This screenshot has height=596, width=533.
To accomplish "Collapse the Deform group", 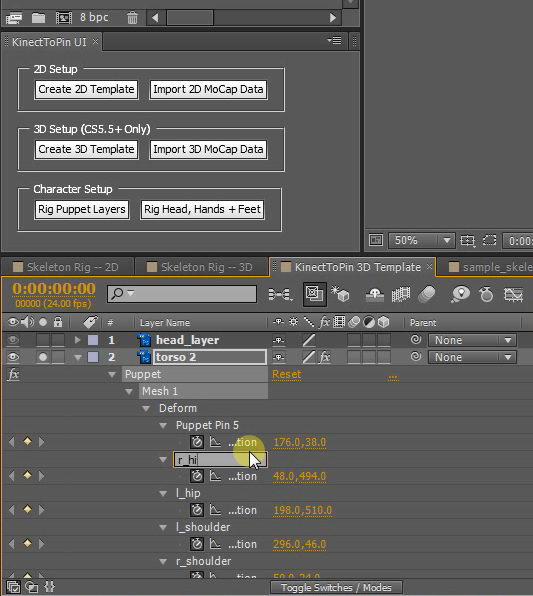I will [x=146, y=409].
